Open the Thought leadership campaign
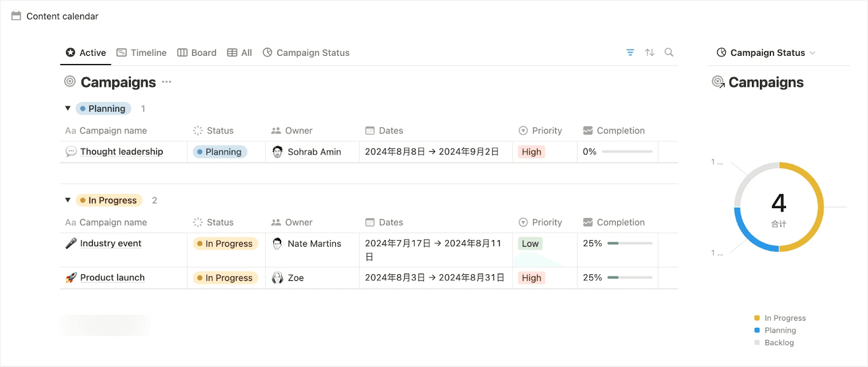The width and height of the screenshot is (868, 367). pos(122,152)
